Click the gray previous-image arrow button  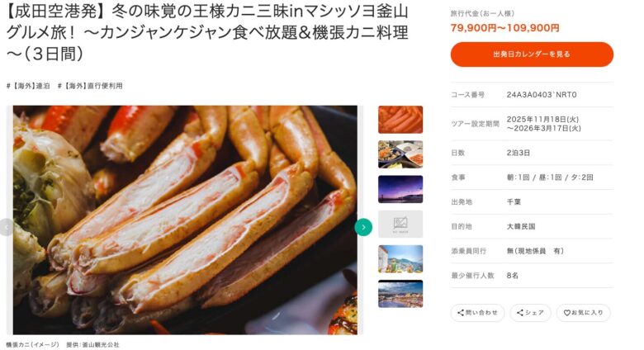(6, 227)
